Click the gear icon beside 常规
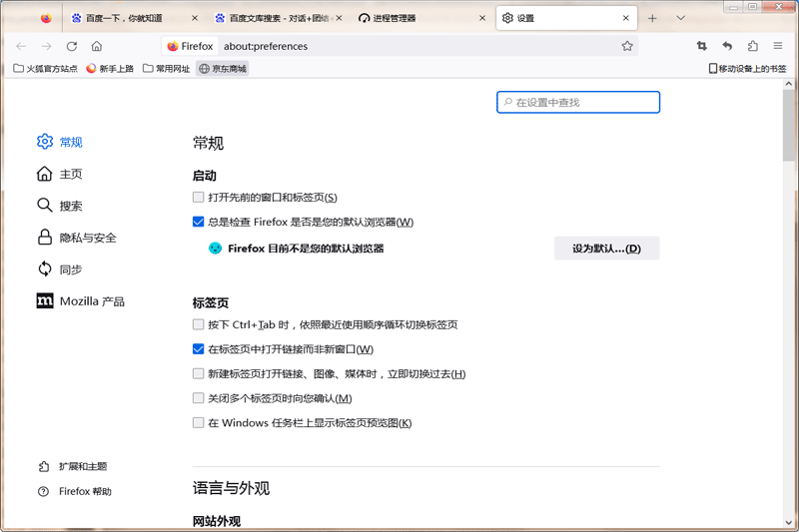 click(45, 142)
